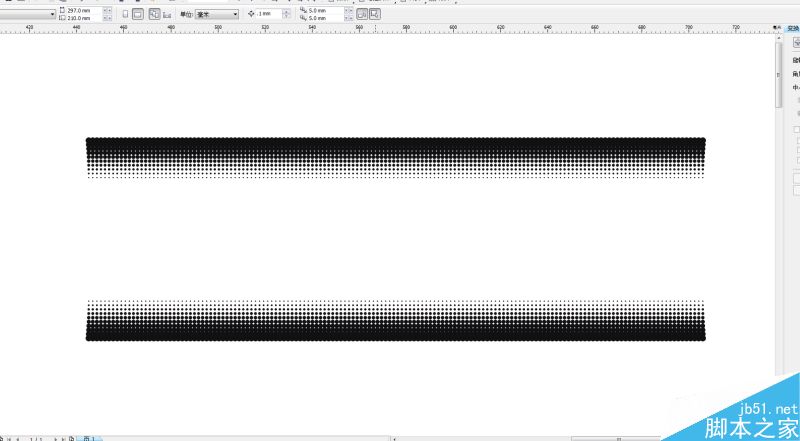Edit duplicate distance Y field 5.0 mm
Image resolution: width=800 pixels, height=441 pixels.
[x=326, y=18]
